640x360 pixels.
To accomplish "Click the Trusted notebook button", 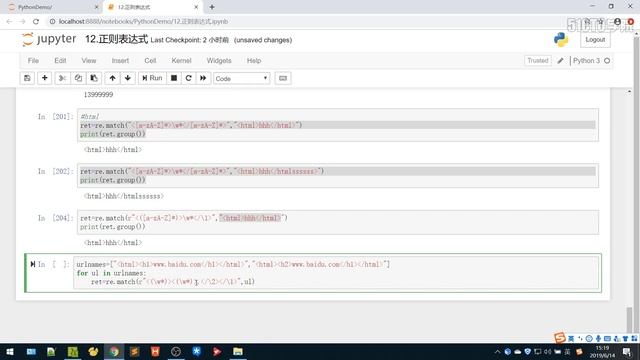I will point(538,60).
